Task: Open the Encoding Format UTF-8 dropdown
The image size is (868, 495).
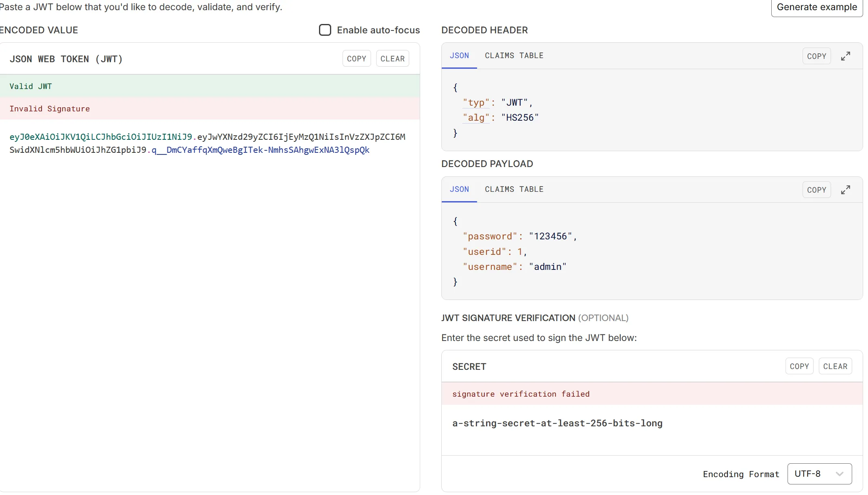Action: click(x=819, y=474)
